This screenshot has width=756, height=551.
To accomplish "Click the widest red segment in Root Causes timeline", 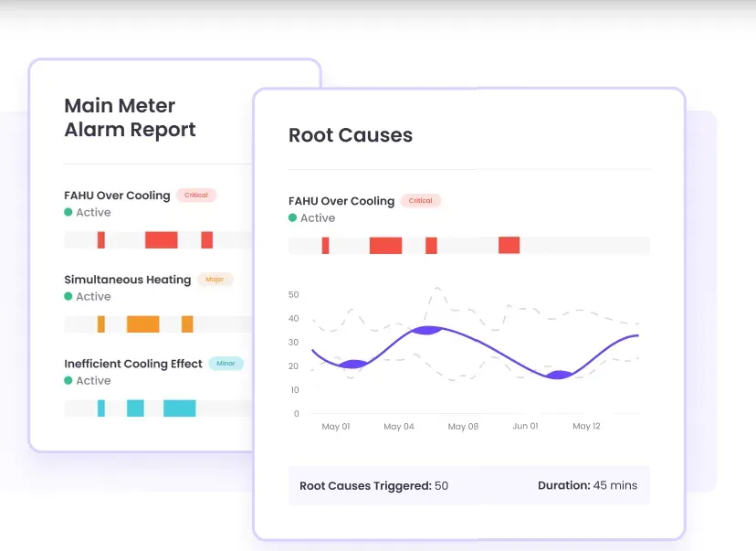I will [385, 246].
